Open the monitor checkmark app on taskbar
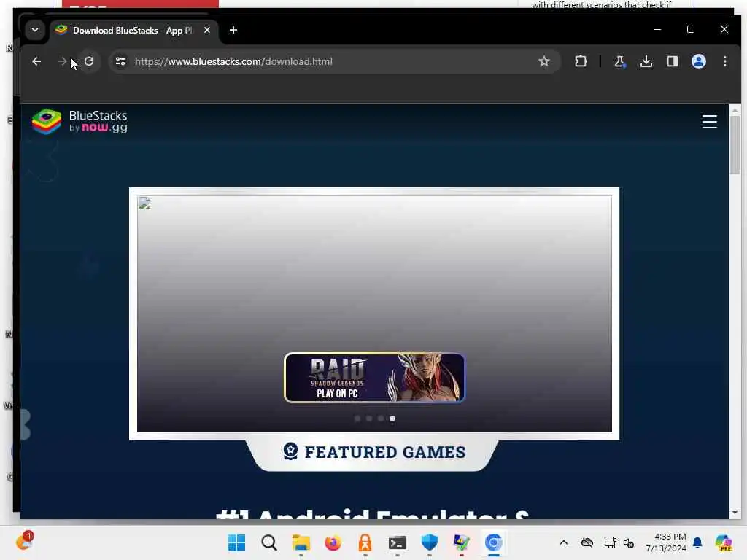747x560 pixels. [x=461, y=542]
